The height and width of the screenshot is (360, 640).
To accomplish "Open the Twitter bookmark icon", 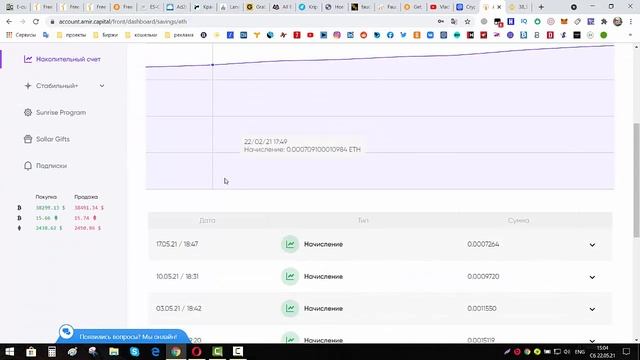I will pyautogui.click(x=403, y=35).
